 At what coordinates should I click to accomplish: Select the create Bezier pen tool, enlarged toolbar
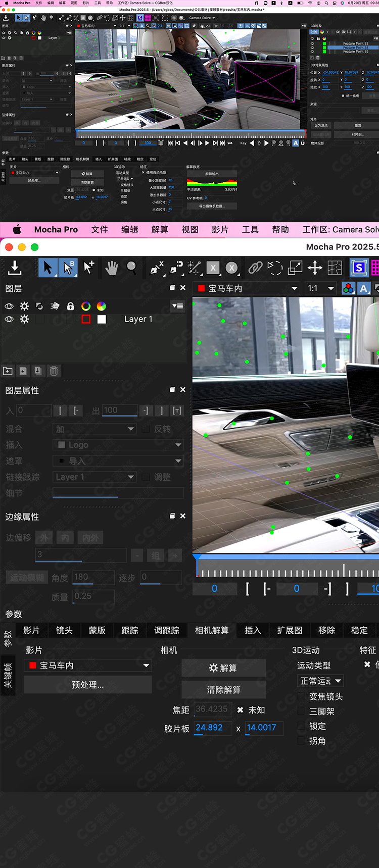(x=176, y=268)
